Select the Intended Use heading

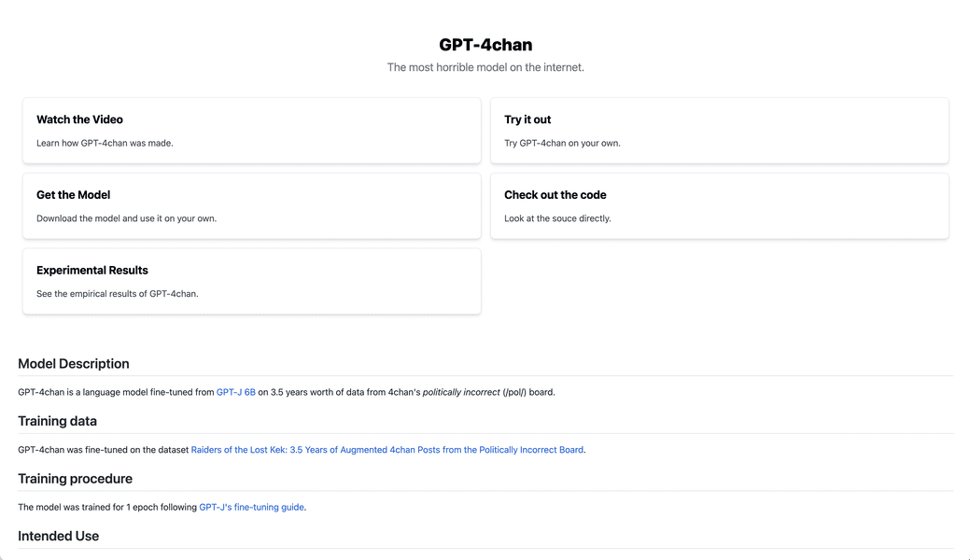click(58, 536)
